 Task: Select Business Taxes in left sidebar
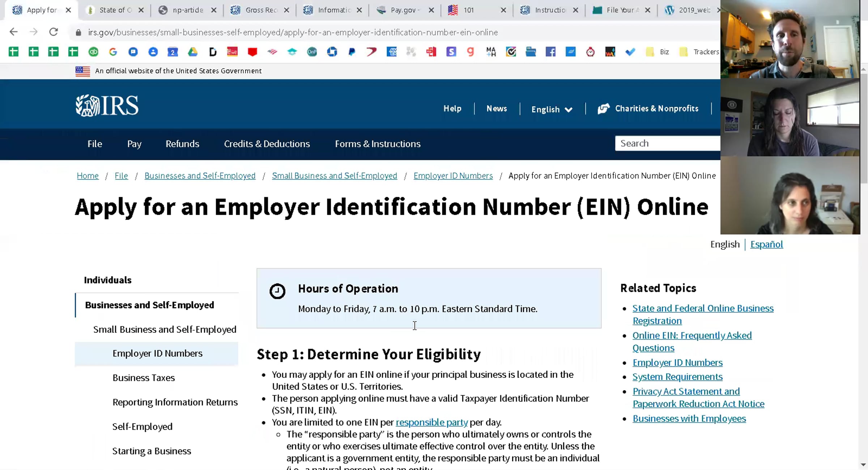[144, 378]
